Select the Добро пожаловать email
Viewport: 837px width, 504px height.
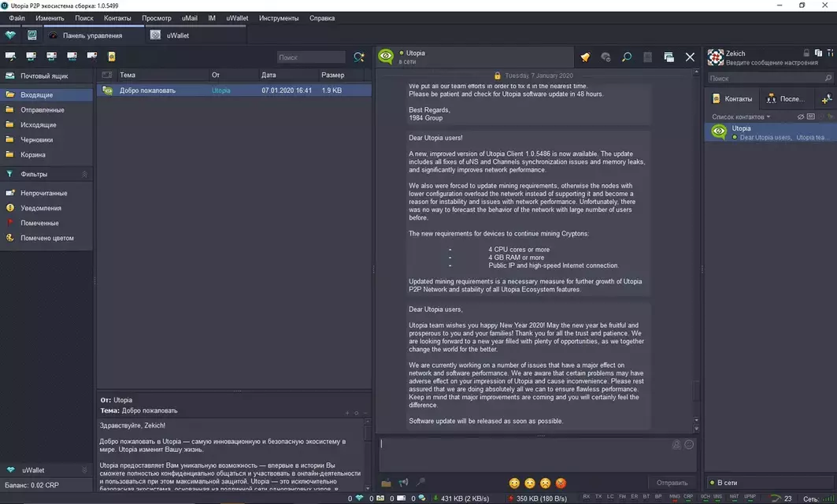pyautogui.click(x=235, y=91)
